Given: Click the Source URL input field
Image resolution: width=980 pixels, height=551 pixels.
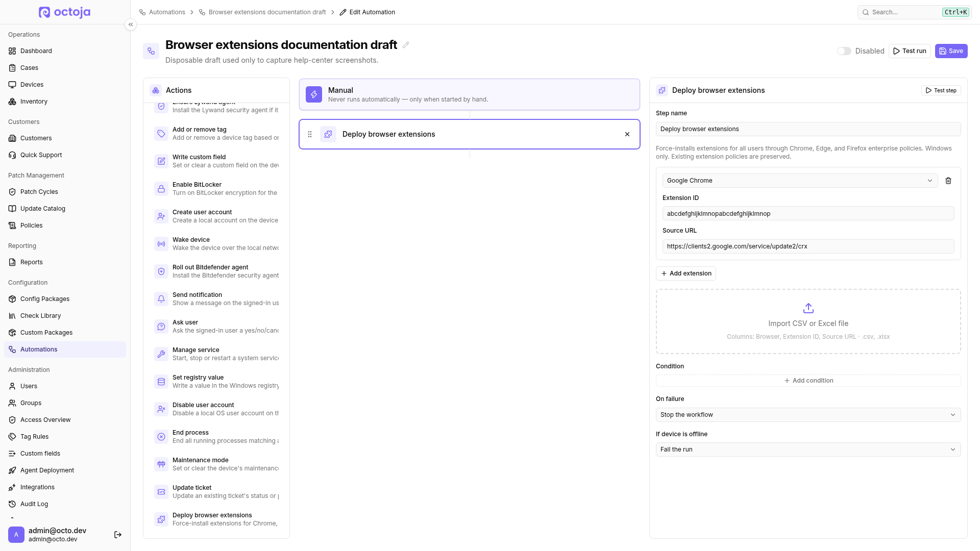Looking at the screenshot, I should tap(808, 246).
